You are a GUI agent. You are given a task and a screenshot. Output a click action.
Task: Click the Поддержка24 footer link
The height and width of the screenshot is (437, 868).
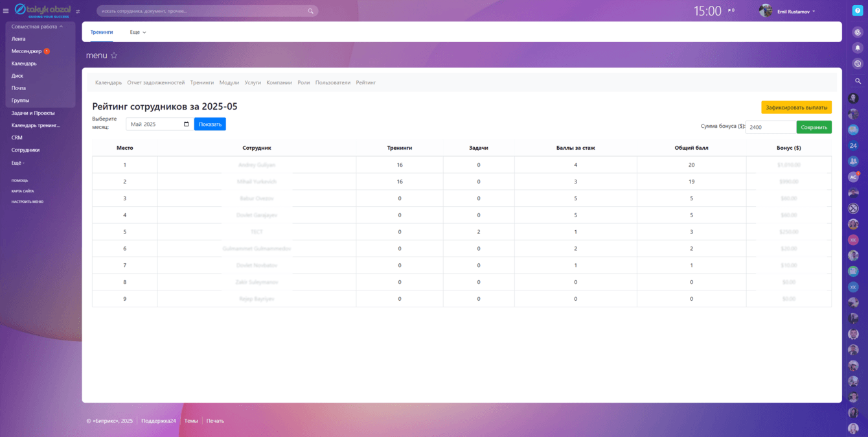pos(159,421)
